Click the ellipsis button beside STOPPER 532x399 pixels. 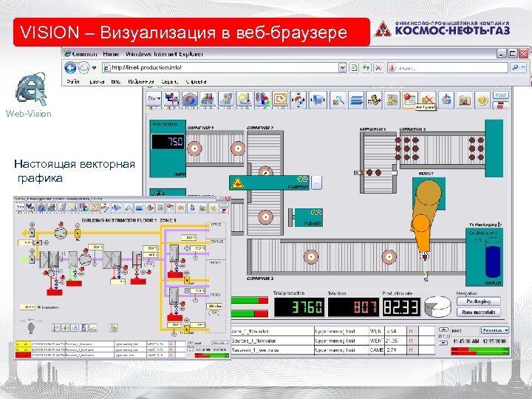point(316,183)
